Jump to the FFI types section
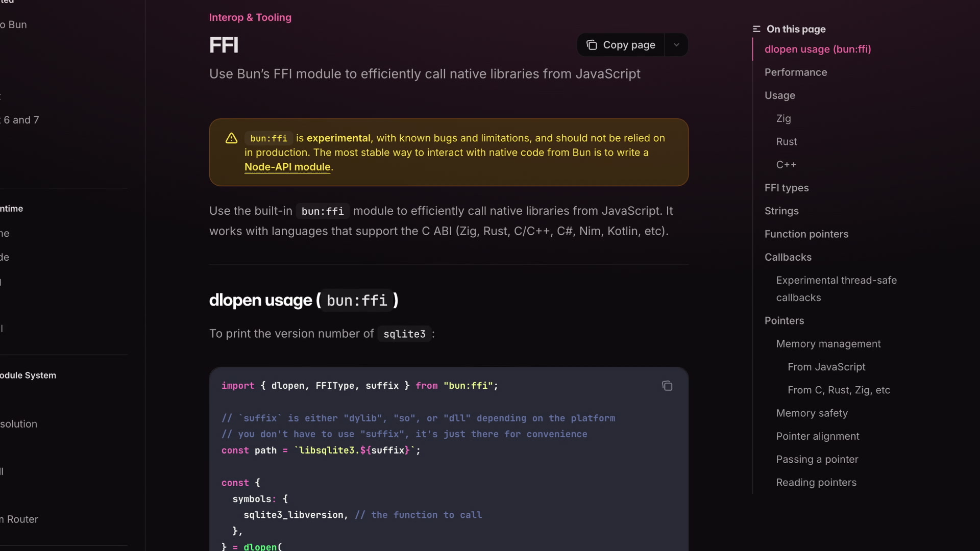Screen dimensions: 980x551 [787, 188]
